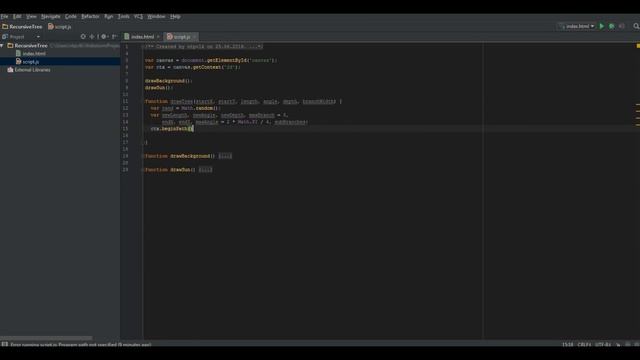
Task: Click the CRLF line separator in status bar
Action: tap(584, 345)
